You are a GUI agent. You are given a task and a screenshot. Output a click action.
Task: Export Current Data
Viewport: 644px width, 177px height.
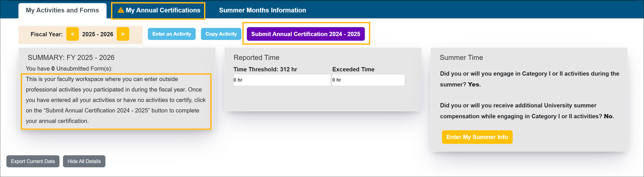point(33,161)
